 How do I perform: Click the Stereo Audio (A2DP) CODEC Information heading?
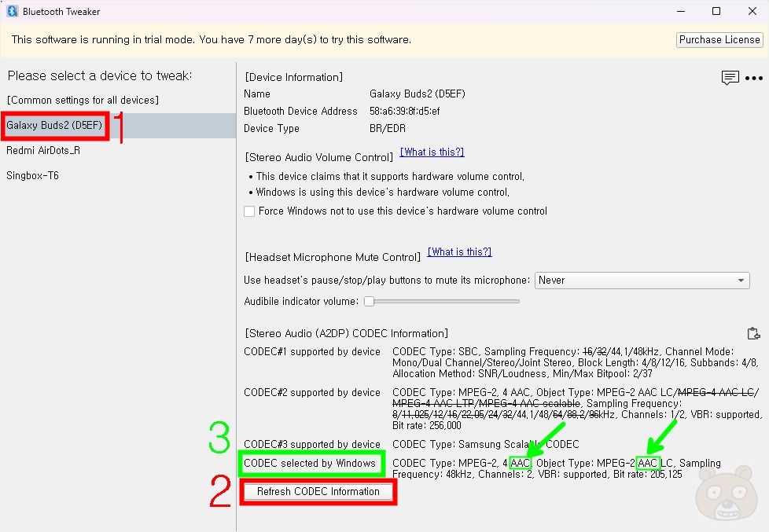point(346,333)
